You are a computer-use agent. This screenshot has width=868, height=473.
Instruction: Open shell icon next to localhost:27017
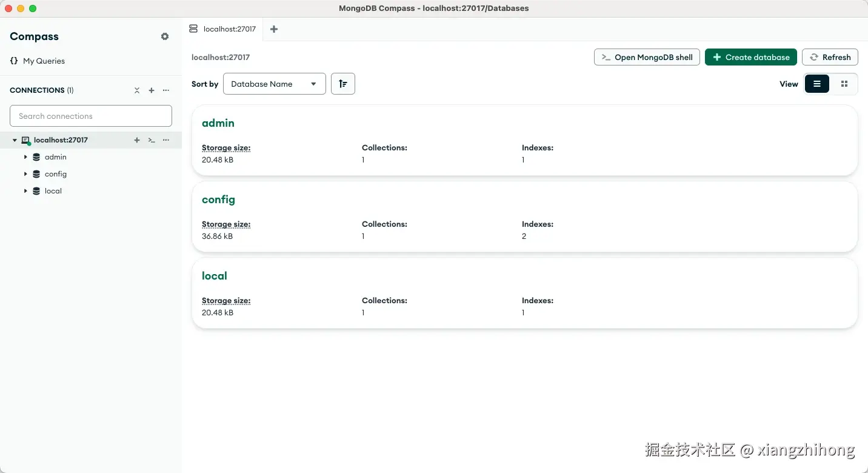pos(152,140)
